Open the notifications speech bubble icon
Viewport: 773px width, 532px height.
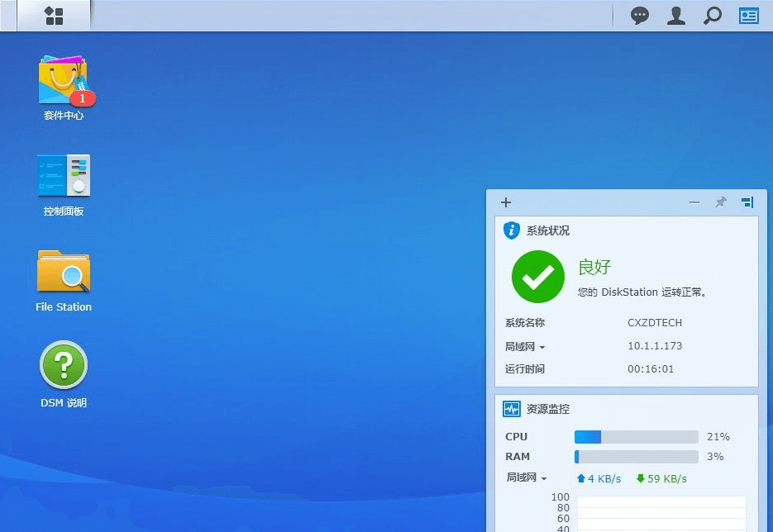639,16
